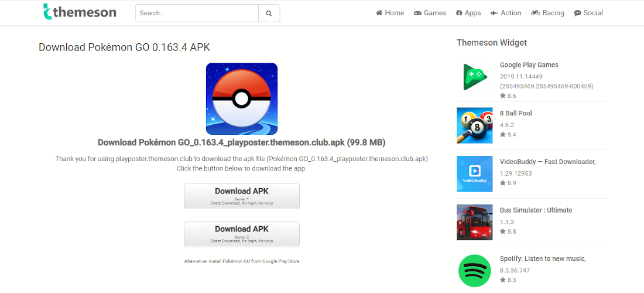
Task: Click the VideoBuddy app icon
Action: click(474, 173)
